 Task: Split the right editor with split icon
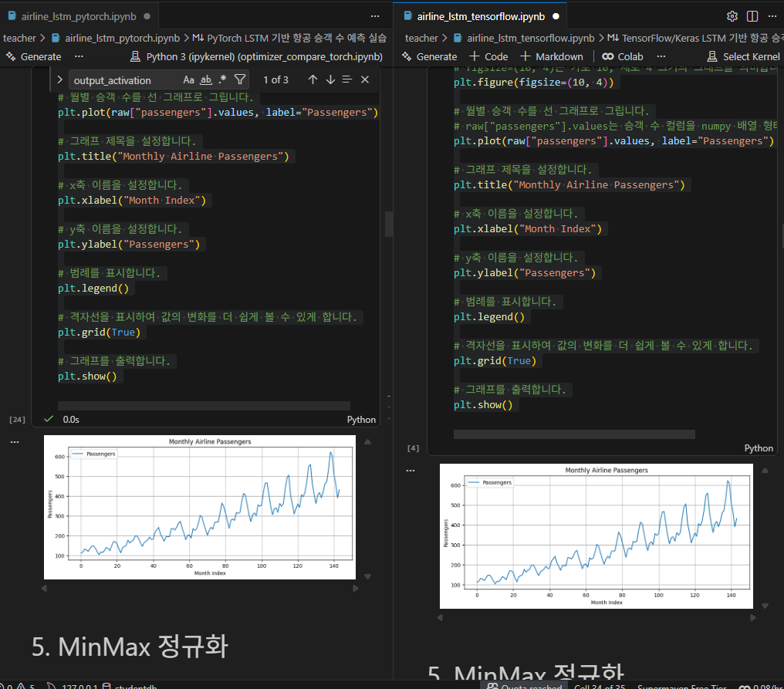(752, 16)
